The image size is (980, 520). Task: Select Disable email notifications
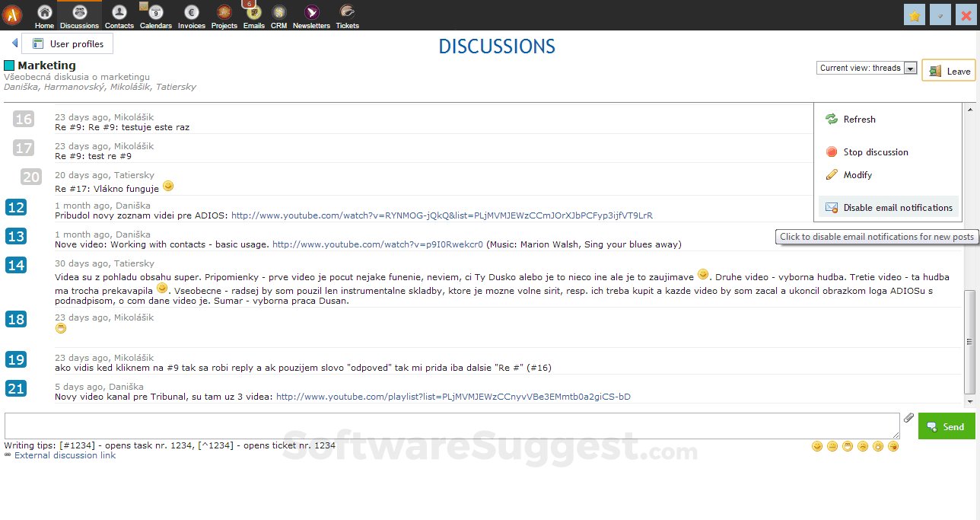click(889, 207)
